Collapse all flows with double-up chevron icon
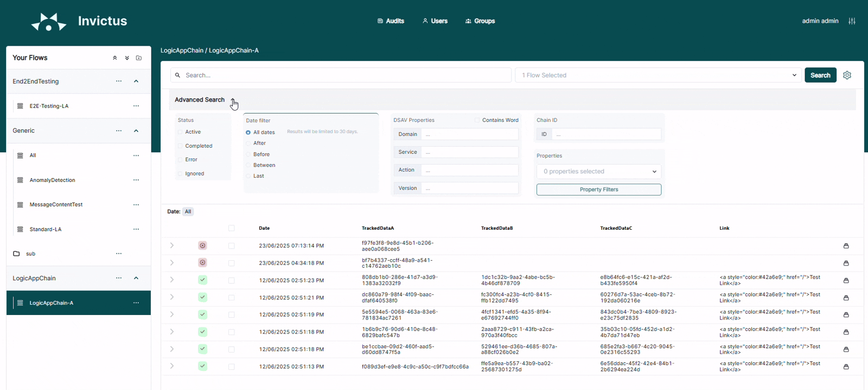868x390 pixels. tap(115, 58)
